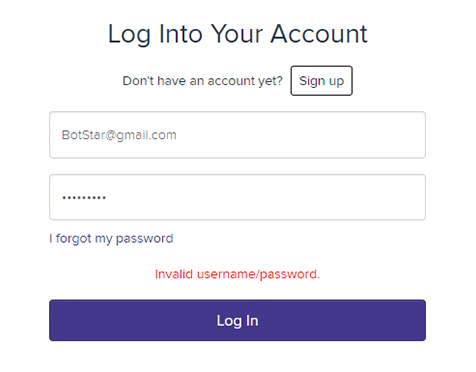476x372 pixels.
Task: Focus the password input field
Action: click(x=237, y=197)
